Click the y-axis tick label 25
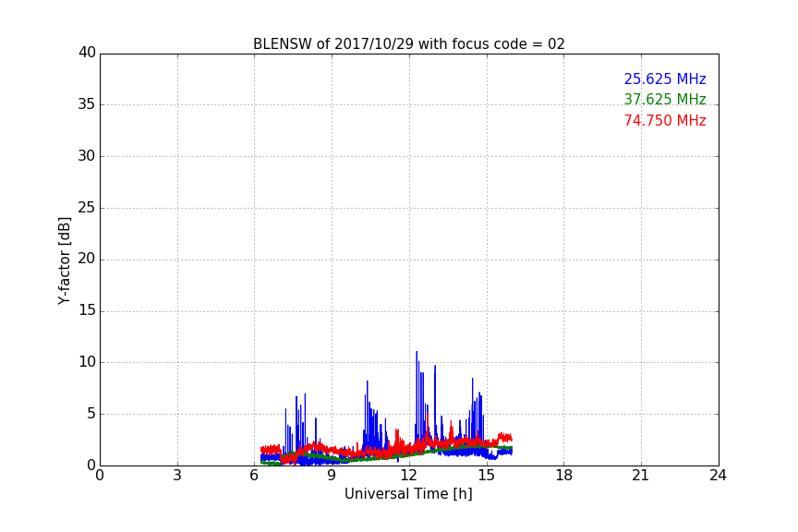This screenshot has height=532, width=798. (x=87, y=208)
